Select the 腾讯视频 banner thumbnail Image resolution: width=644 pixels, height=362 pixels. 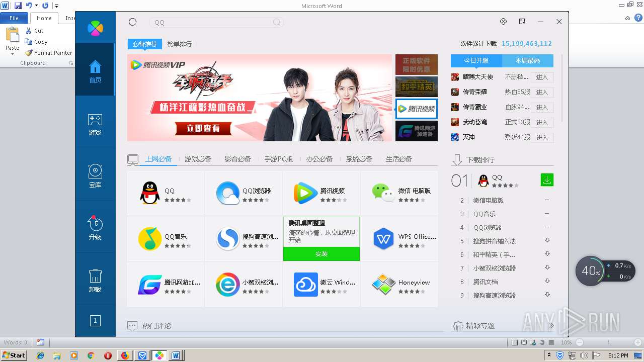pos(417,109)
